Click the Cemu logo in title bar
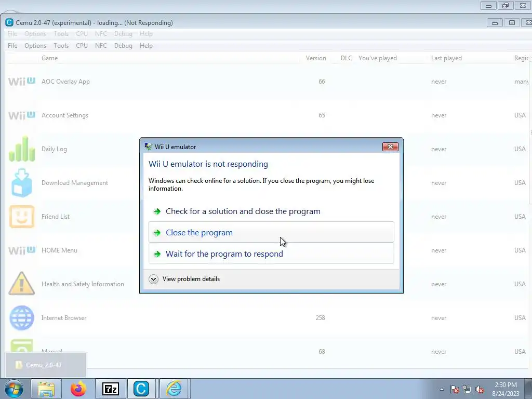This screenshot has height=399, width=532. pos(9,22)
